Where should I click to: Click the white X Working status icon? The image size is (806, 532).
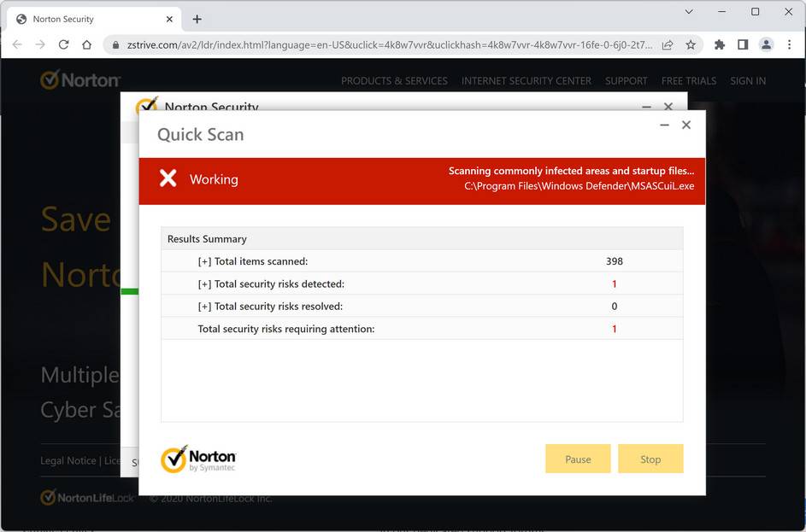point(168,178)
